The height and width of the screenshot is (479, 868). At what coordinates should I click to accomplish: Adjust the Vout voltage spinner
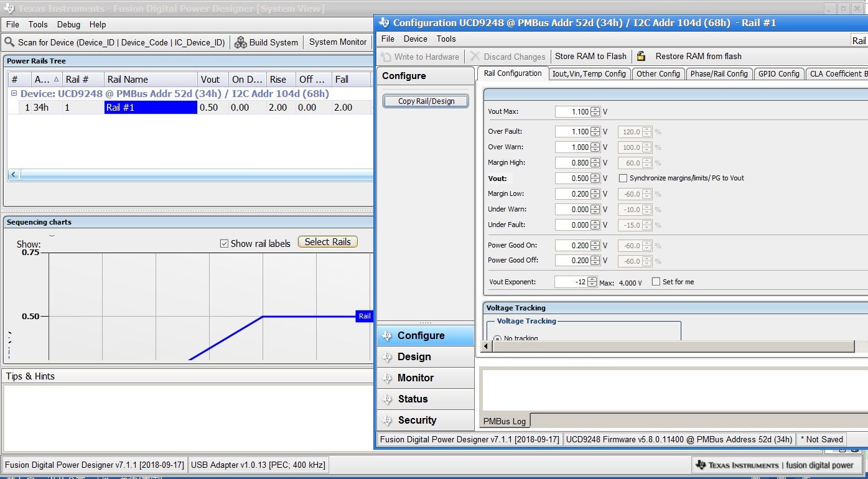click(x=595, y=179)
